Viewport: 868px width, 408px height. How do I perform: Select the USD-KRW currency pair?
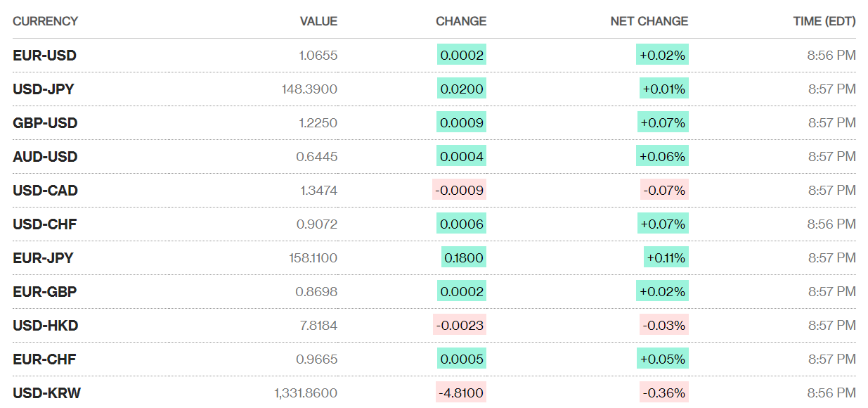[46, 393]
